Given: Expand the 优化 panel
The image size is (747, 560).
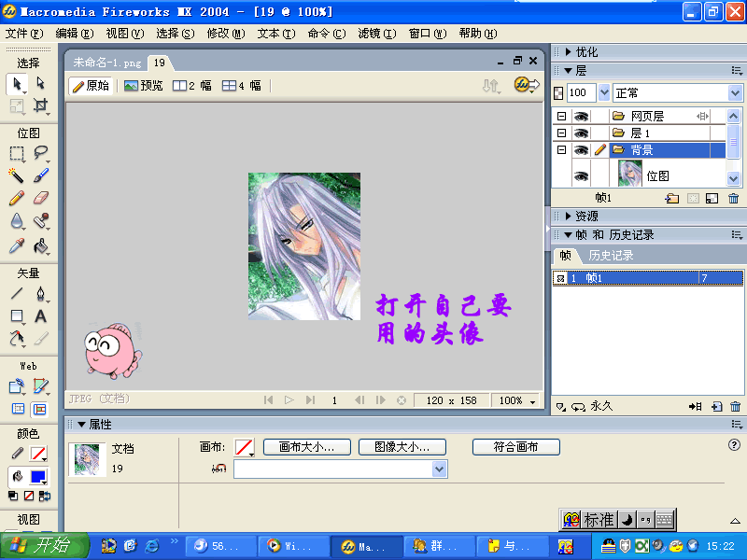Looking at the screenshot, I should click(568, 51).
